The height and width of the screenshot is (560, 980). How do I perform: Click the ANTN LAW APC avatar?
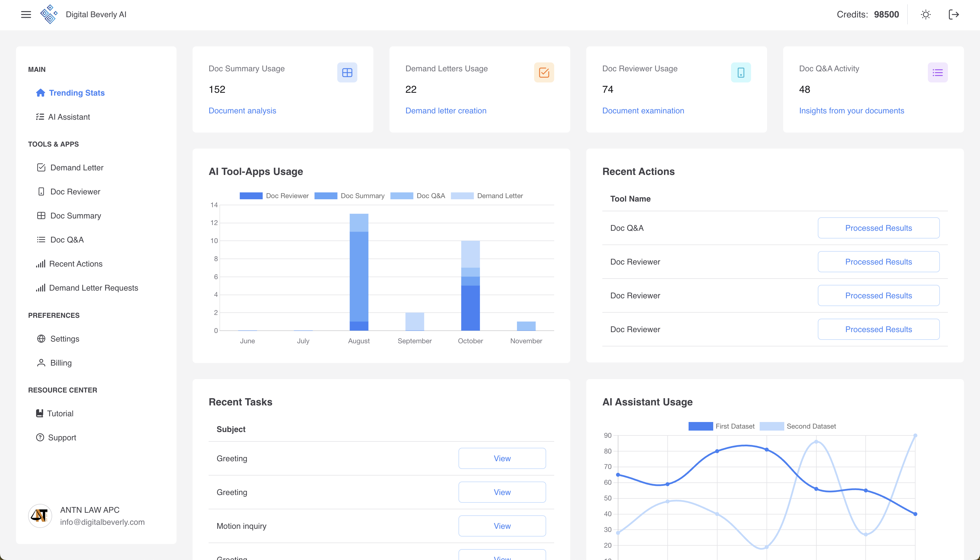click(x=40, y=515)
